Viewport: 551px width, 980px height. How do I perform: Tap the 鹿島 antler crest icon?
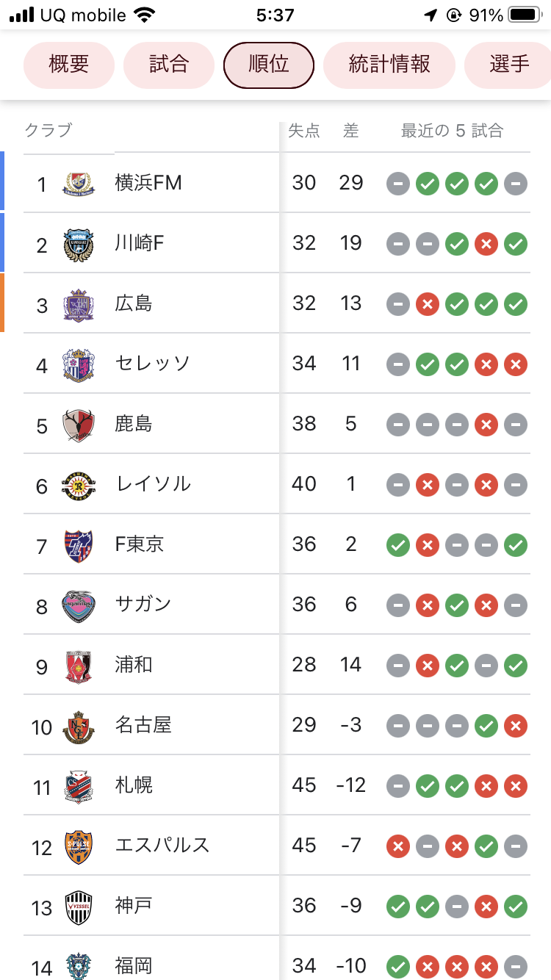[78, 425]
